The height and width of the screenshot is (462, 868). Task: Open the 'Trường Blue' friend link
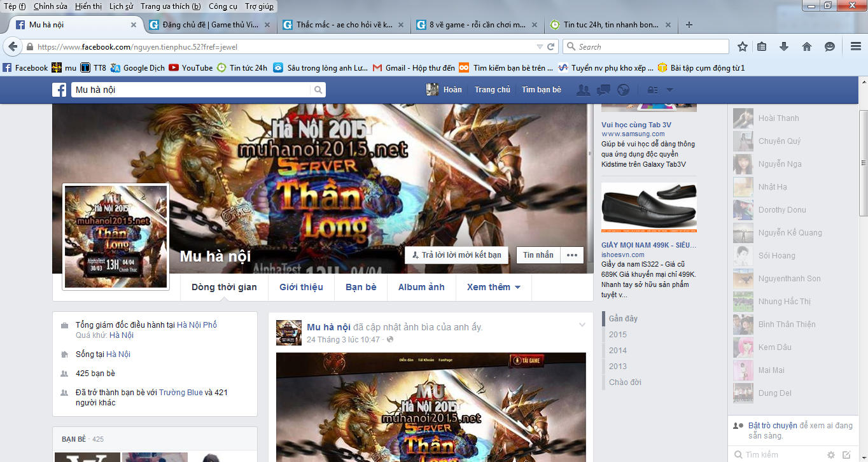pyautogui.click(x=181, y=393)
